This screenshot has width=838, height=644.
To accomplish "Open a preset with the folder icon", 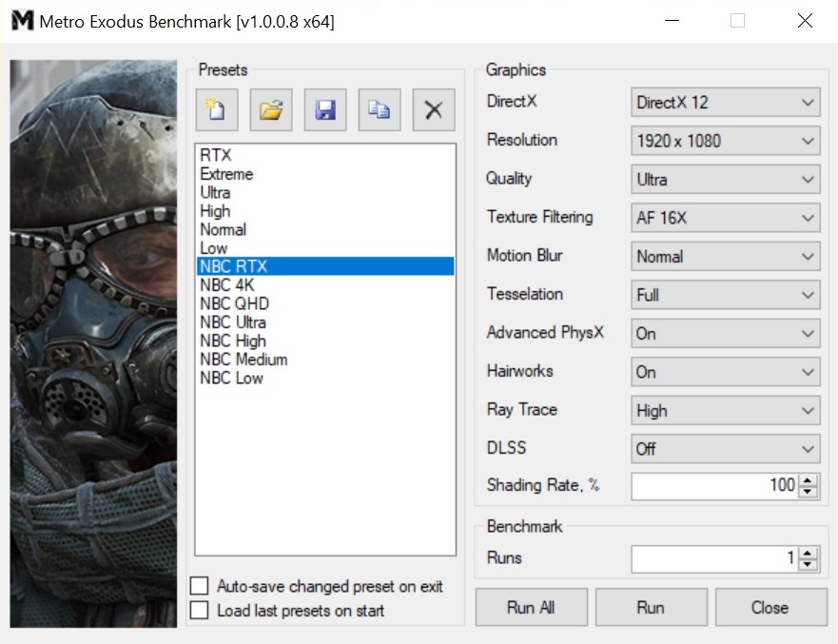I will 271,110.
